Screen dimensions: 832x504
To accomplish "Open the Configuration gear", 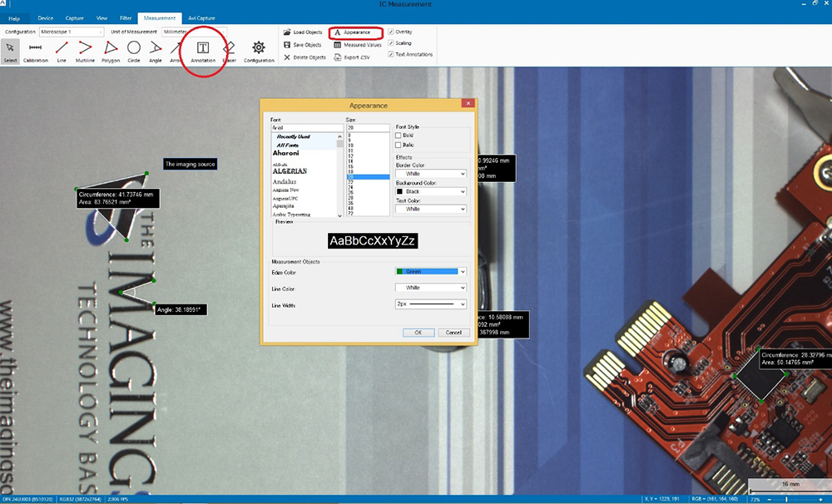I will coord(259,52).
